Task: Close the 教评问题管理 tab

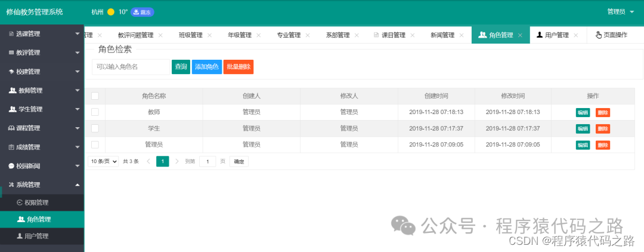Action: (160, 35)
